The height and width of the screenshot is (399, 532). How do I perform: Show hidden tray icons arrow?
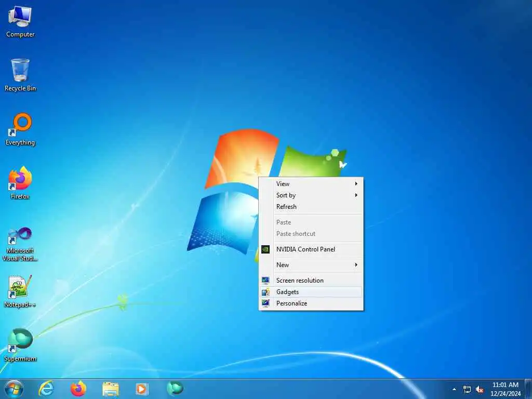coord(454,390)
